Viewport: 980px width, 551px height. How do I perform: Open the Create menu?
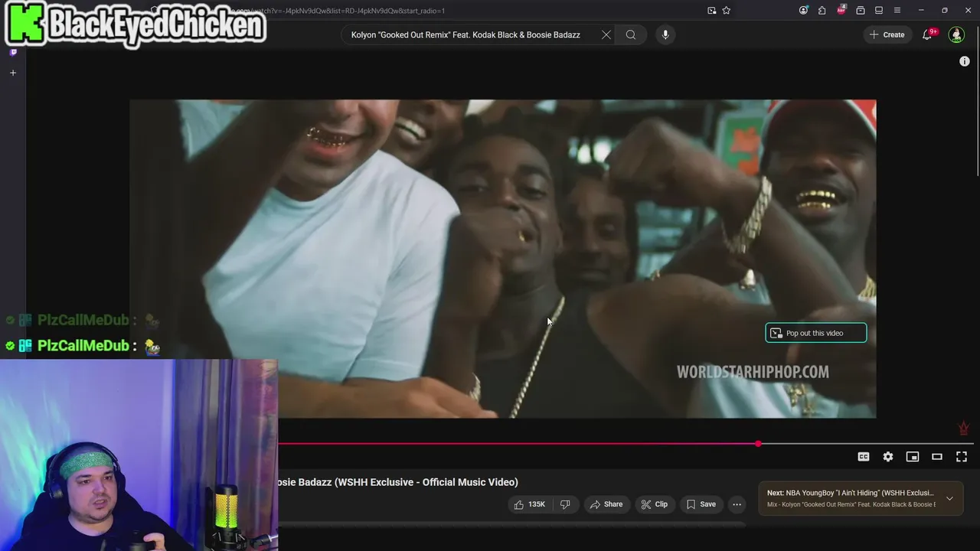(887, 34)
